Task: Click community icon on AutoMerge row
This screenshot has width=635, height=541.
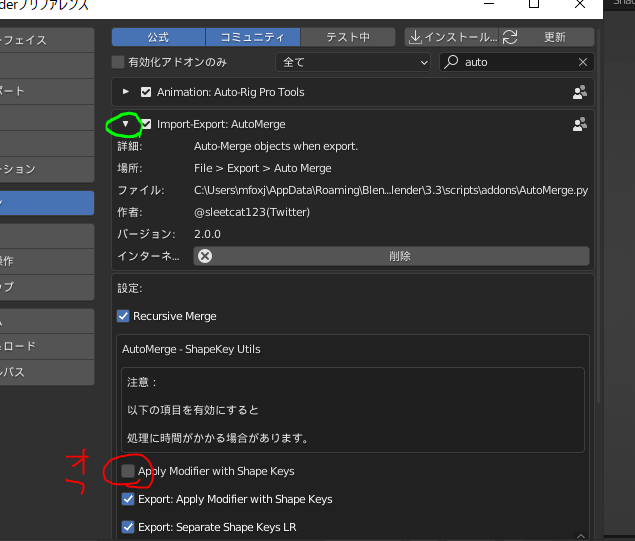Action: click(x=579, y=125)
